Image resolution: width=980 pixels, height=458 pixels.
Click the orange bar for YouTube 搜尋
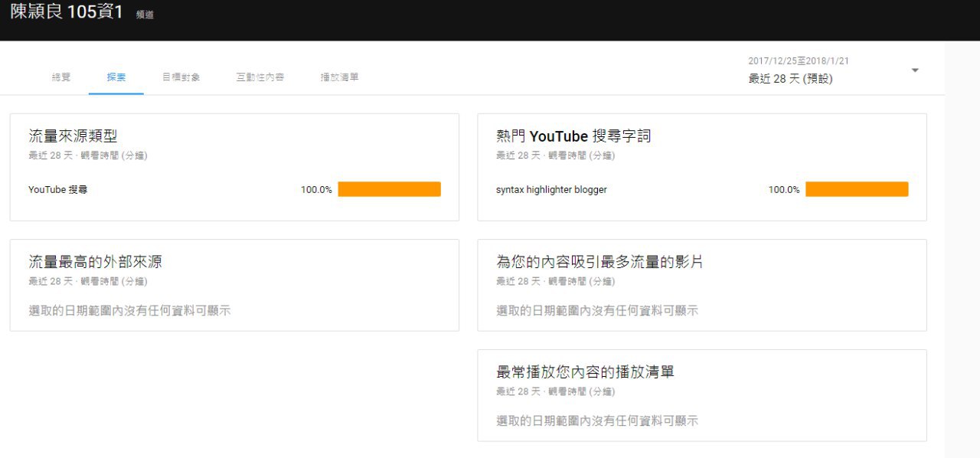coord(389,189)
